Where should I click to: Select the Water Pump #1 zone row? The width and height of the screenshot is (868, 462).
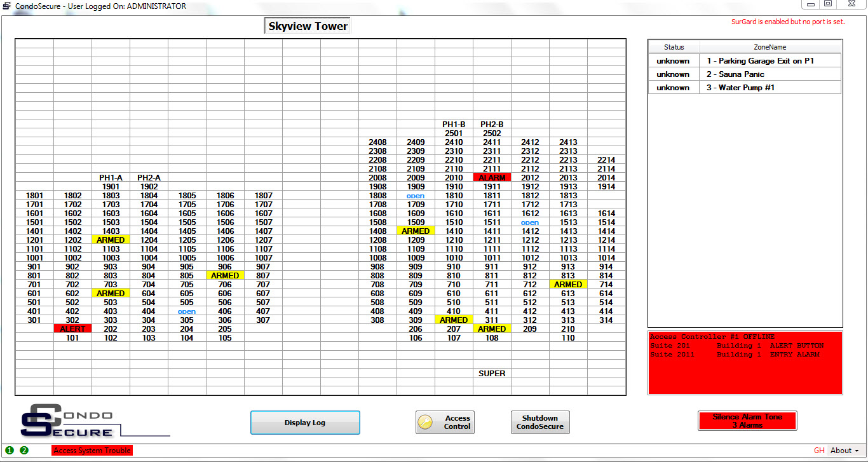click(770, 88)
